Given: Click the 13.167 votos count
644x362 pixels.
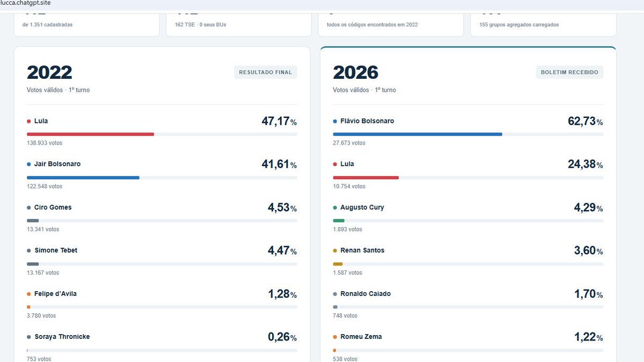Looking at the screenshot, I should click(x=43, y=272).
